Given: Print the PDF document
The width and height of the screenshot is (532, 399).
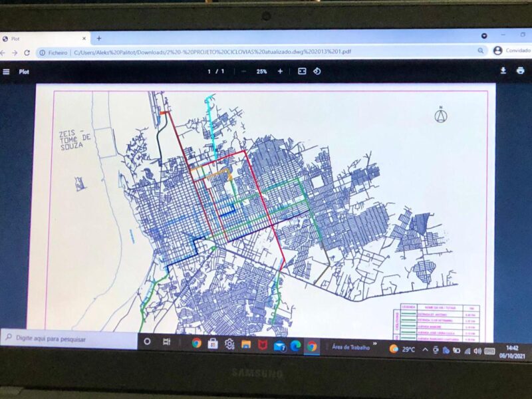Looking at the screenshot, I should click(521, 70).
